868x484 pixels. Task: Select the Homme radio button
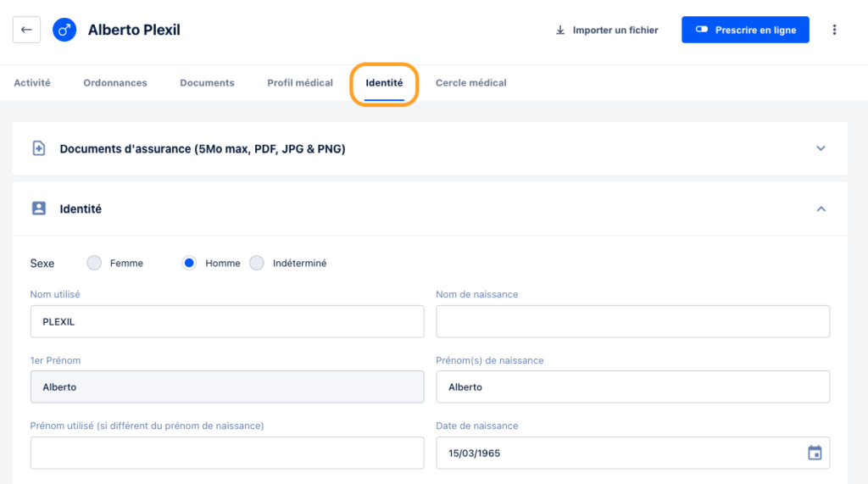[x=189, y=263]
